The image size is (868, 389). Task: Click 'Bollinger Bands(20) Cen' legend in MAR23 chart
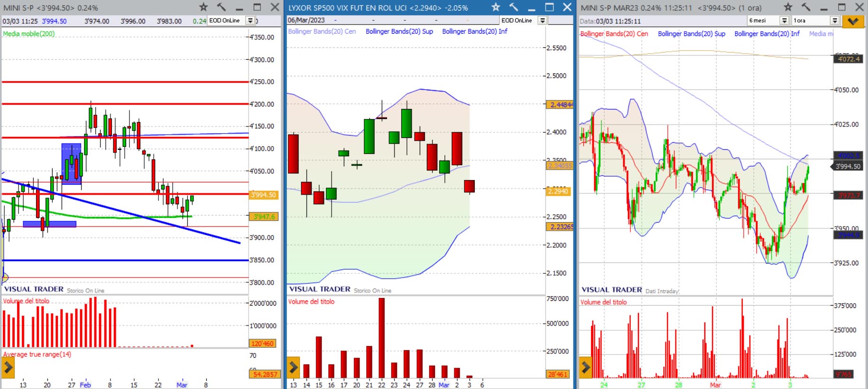[x=614, y=34]
